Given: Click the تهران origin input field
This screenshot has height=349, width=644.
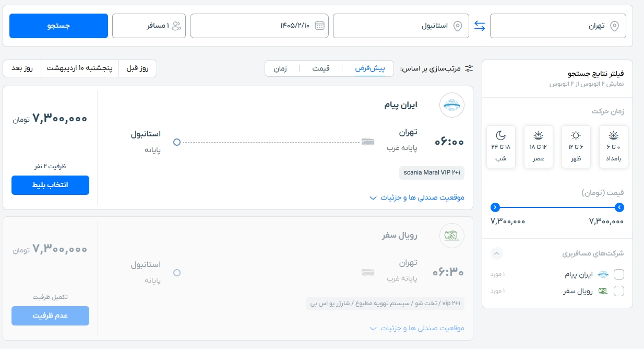Looking at the screenshot, I should (558, 26).
